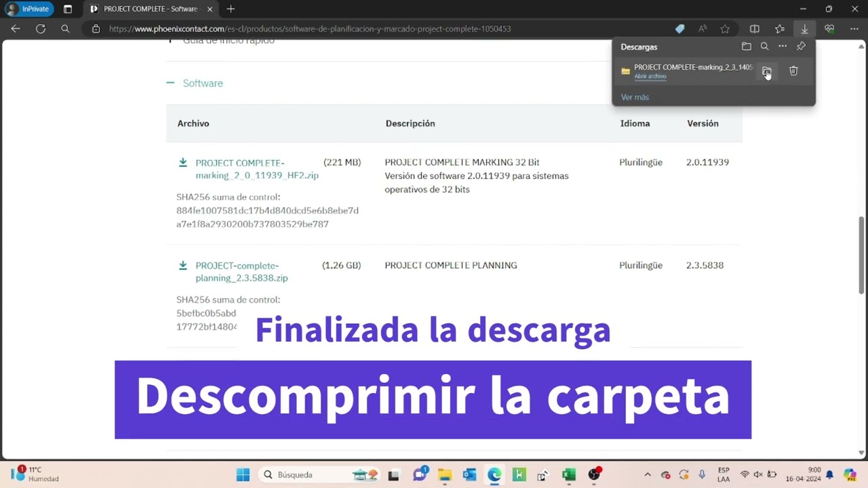Pin the Descargas downloads panel

click(801, 47)
